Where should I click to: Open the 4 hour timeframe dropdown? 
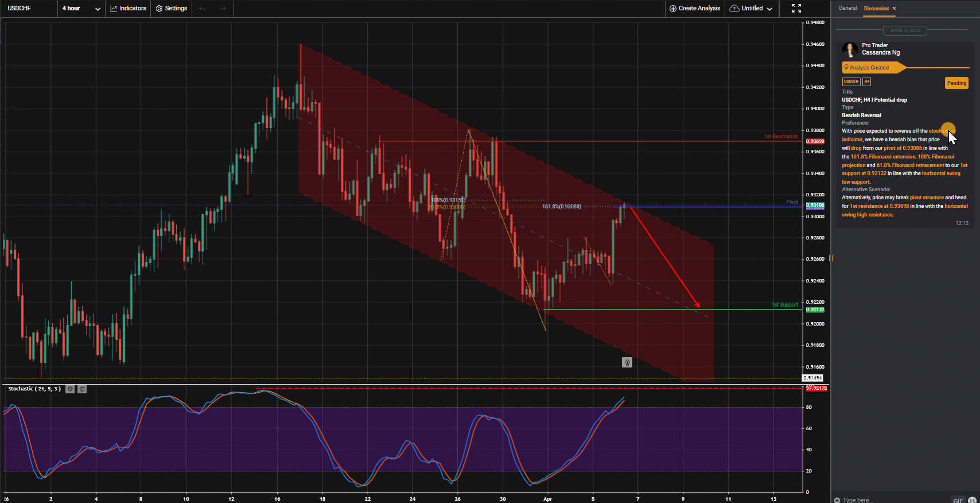[x=81, y=8]
